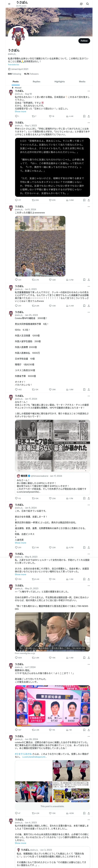
Task: Share the Jan 2, 2023 post
Action: (x=89, y=306)
